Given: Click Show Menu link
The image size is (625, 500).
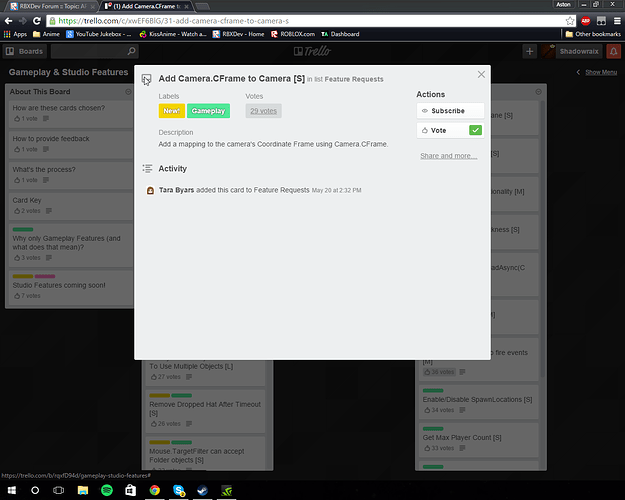Looking at the screenshot, I should 601,72.
